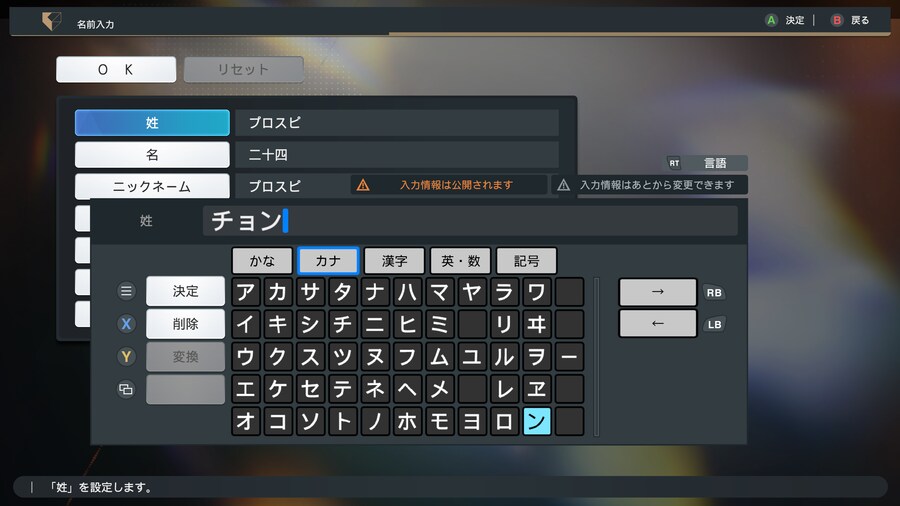Select the ヱ katakana key

pyautogui.click(x=537, y=389)
